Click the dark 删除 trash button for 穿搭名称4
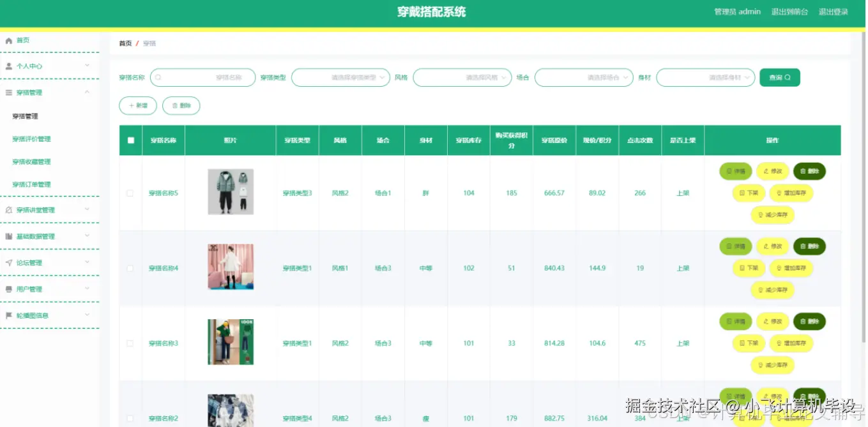 pyautogui.click(x=809, y=246)
